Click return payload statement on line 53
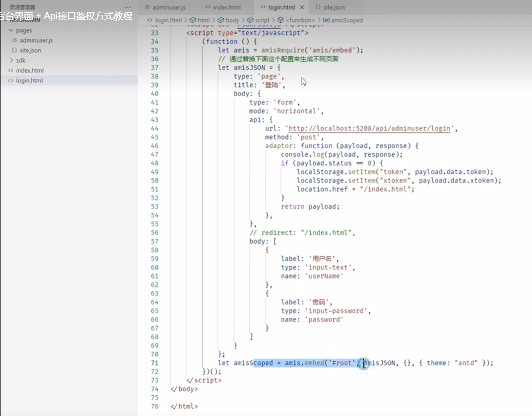This screenshot has width=532, height=416. pos(310,207)
